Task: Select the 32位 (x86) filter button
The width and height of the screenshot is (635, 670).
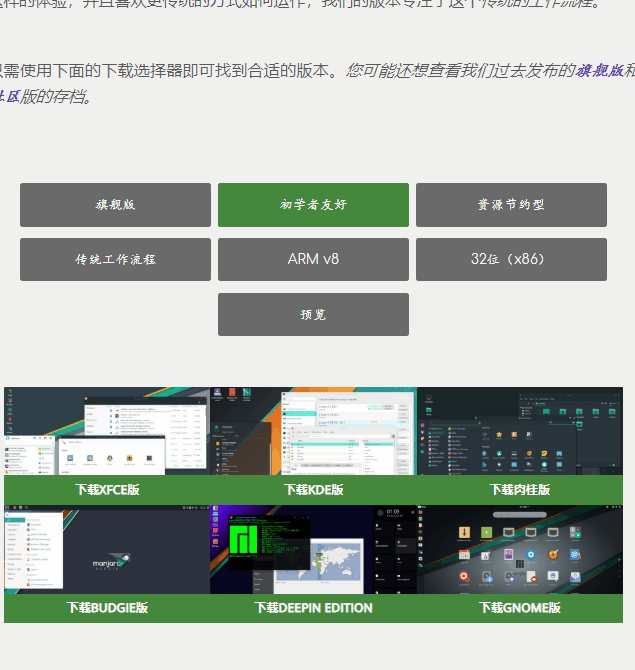Action: click(x=511, y=259)
